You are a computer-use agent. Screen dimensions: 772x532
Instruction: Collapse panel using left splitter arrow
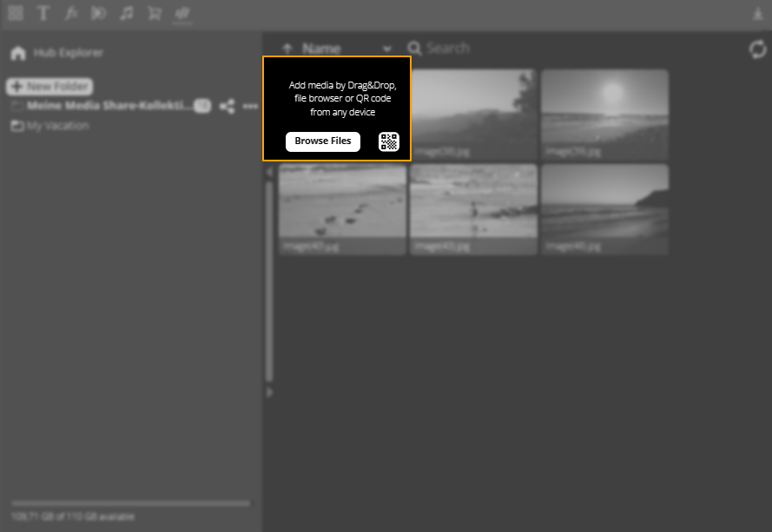pos(268,172)
